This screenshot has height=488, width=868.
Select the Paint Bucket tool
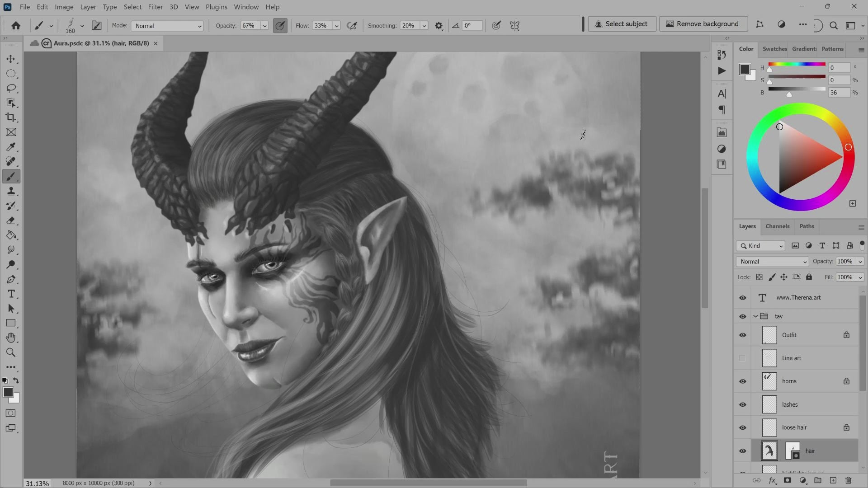click(11, 235)
